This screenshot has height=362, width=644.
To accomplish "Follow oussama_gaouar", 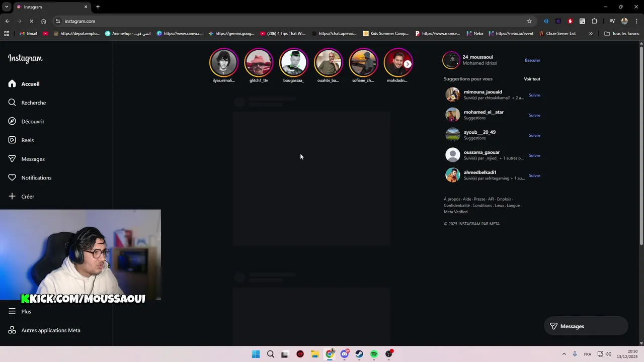I will click(534, 155).
